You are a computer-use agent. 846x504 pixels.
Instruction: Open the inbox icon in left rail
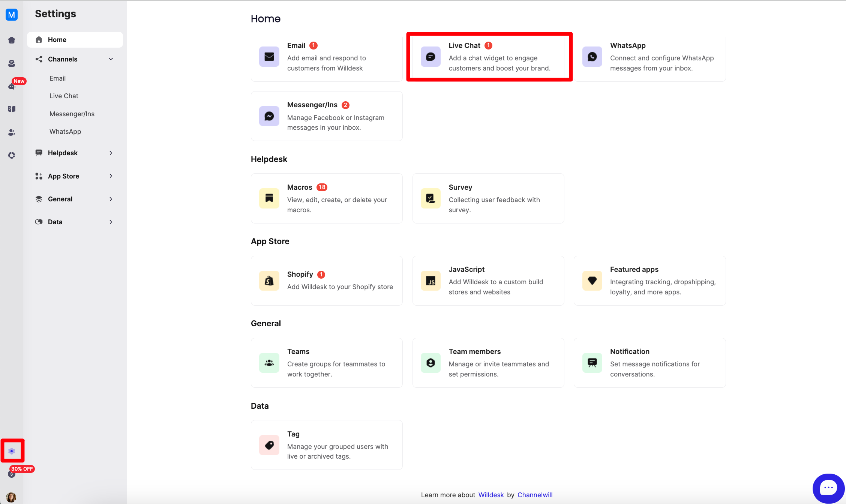12,63
